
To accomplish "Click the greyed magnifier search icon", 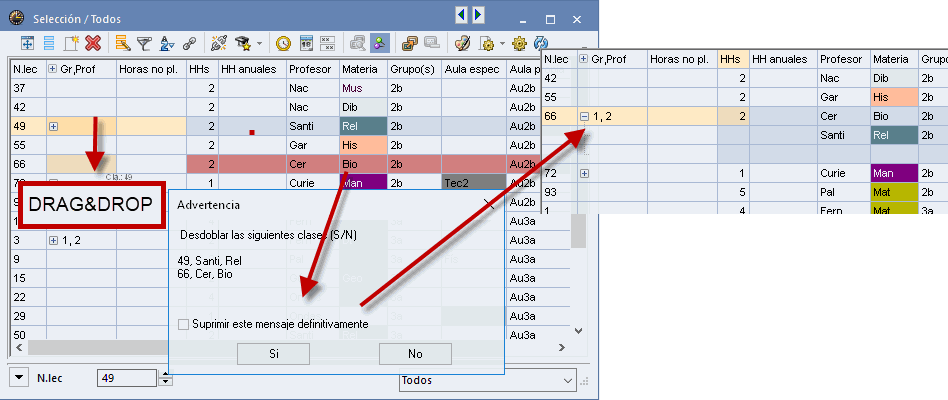I will click(357, 43).
